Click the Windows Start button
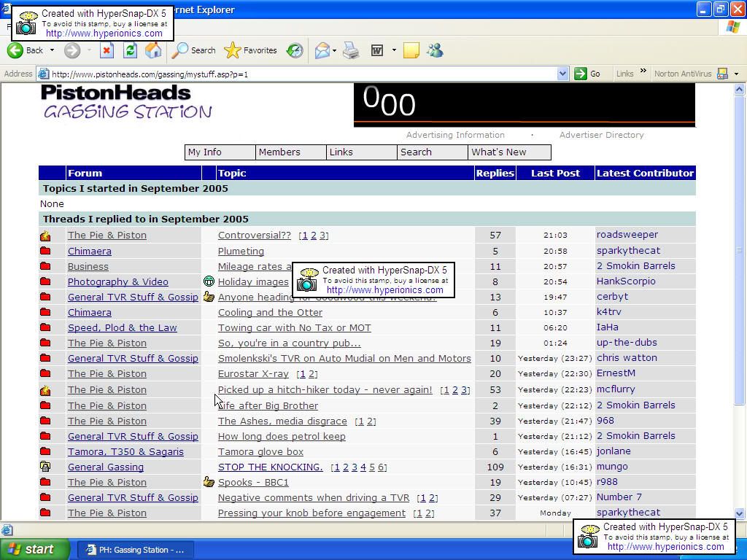Viewport: 747px width, 560px height. pyautogui.click(x=34, y=549)
